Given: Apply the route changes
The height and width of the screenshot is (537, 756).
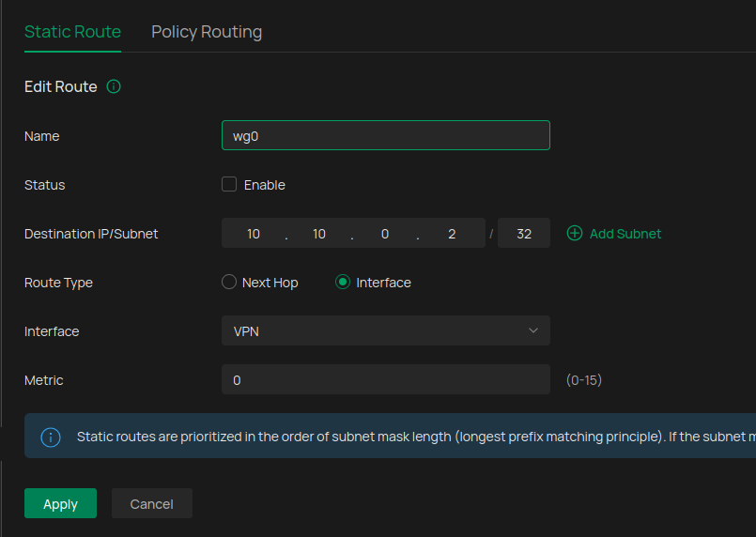Looking at the screenshot, I should [x=61, y=503].
